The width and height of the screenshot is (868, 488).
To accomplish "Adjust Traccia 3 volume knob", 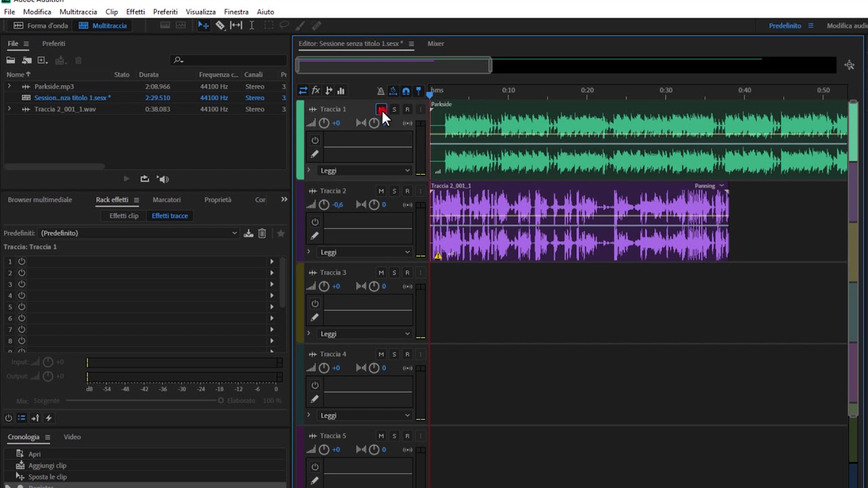I will (x=324, y=286).
